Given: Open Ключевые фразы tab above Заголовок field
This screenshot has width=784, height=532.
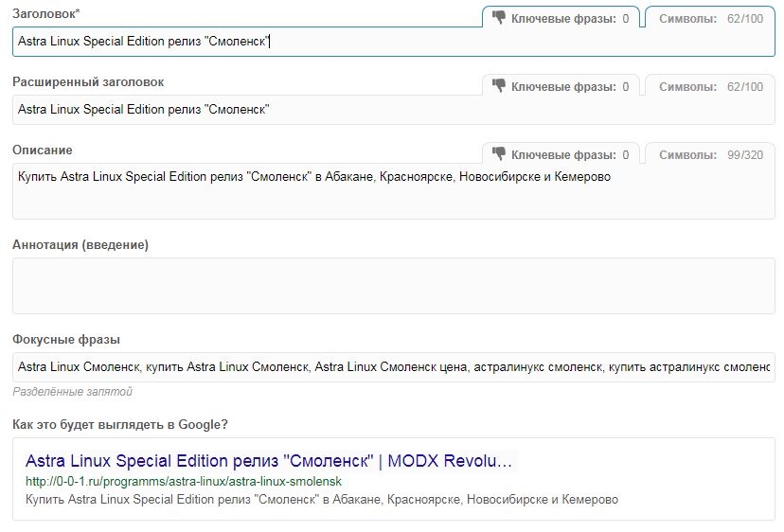Looking at the screenshot, I should pos(561,17).
